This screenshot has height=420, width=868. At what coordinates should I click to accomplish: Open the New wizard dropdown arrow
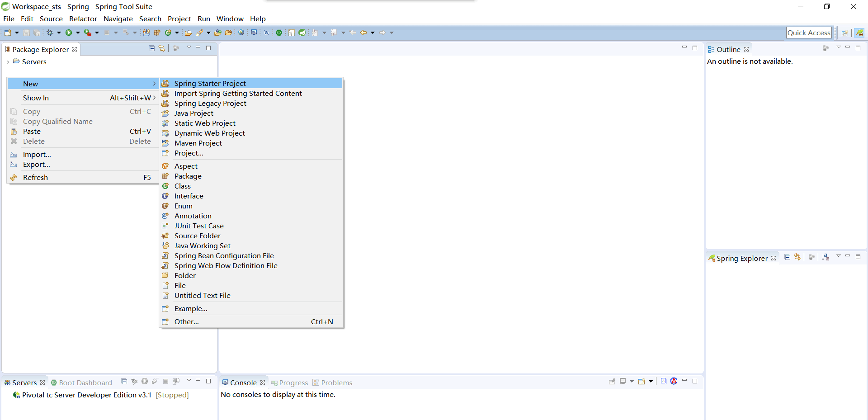coord(17,33)
